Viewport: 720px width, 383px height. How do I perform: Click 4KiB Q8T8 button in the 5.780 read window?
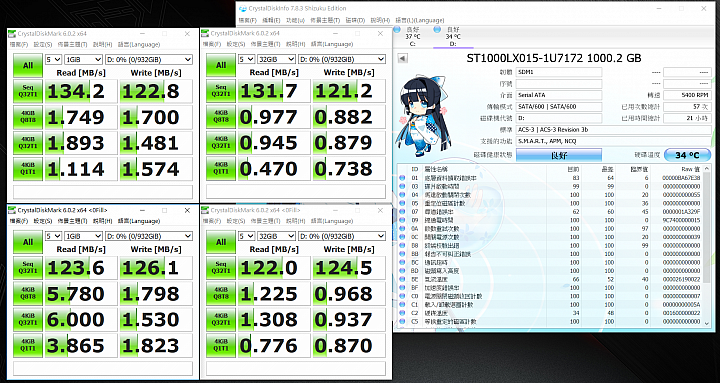28,293
